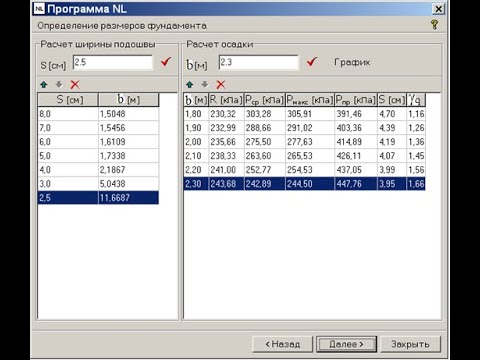Click the S [см] column header

[x=68, y=100]
